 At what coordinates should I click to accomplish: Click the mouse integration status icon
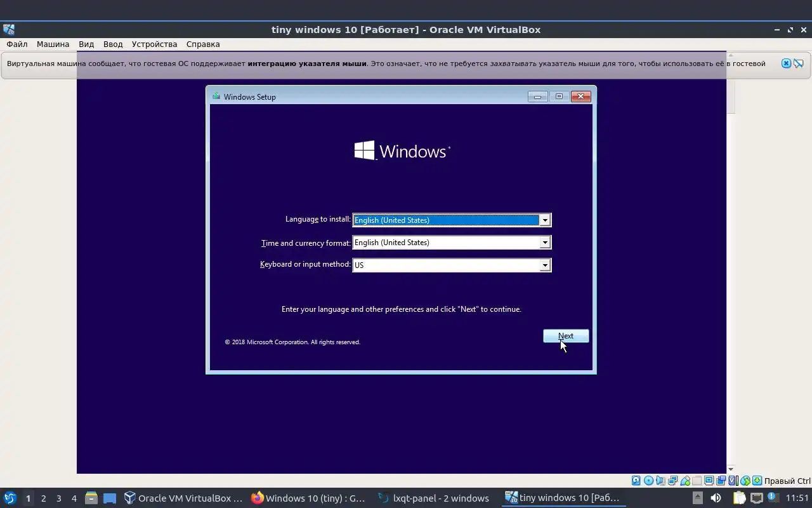pyautogui.click(x=745, y=481)
